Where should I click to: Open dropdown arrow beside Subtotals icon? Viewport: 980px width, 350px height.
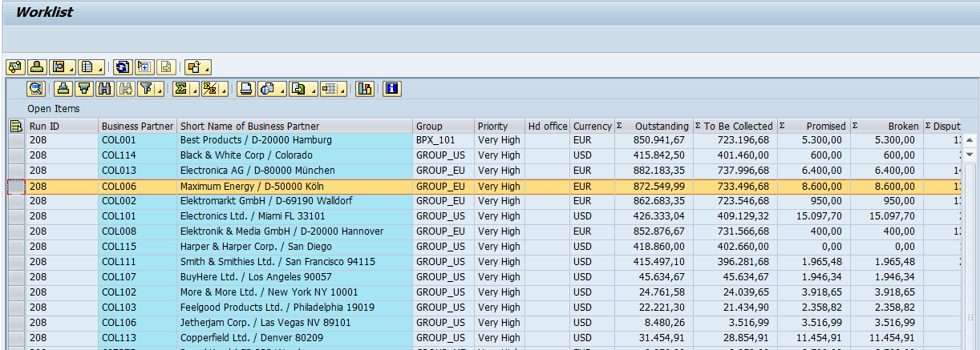tap(222, 89)
